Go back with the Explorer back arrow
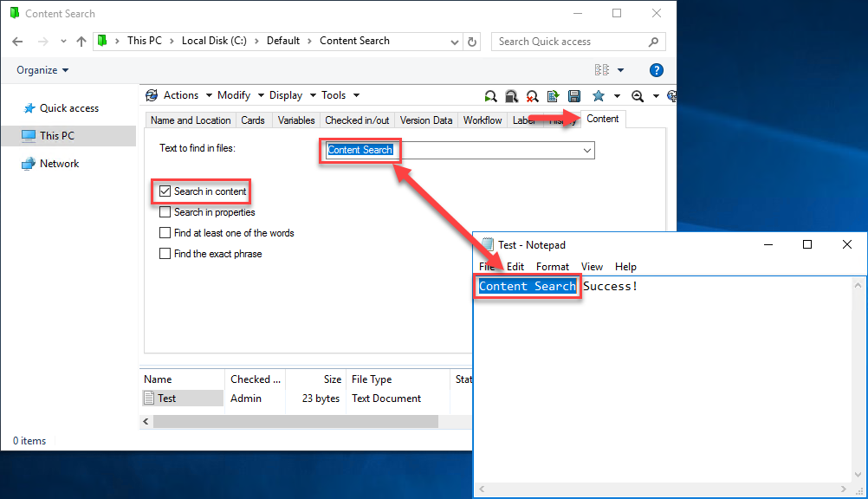 pyautogui.click(x=17, y=42)
